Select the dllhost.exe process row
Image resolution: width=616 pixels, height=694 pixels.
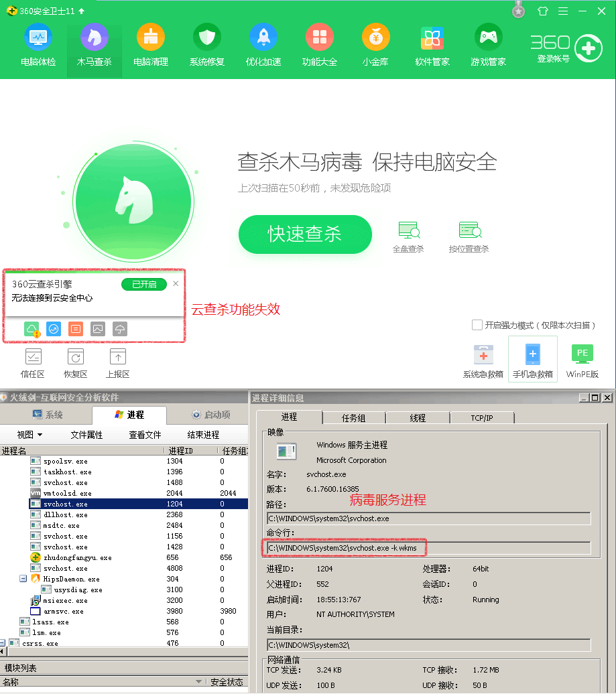[124, 514]
